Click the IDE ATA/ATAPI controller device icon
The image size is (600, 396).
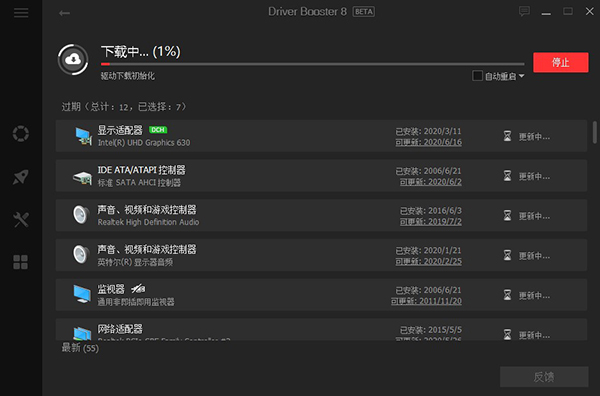pos(82,178)
